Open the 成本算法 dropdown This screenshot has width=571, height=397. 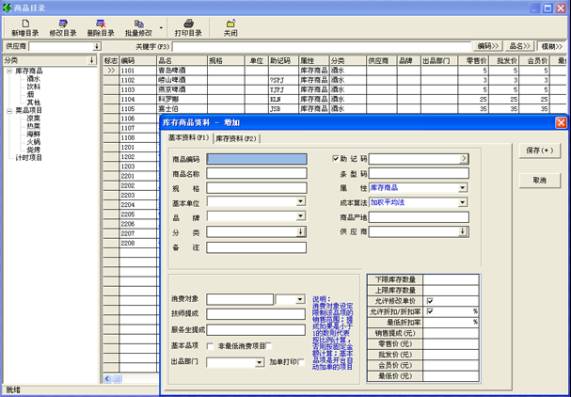[x=462, y=202]
